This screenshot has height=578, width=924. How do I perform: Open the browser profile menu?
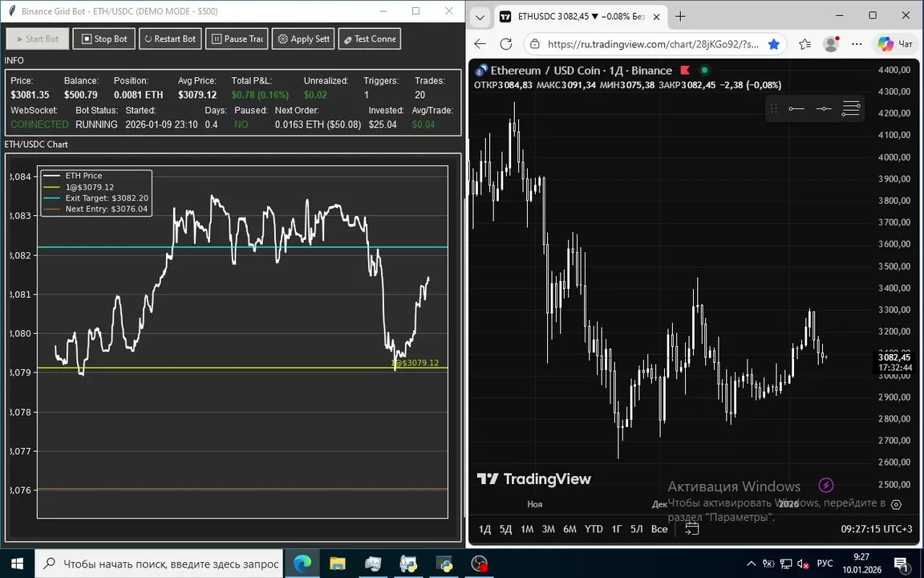(x=831, y=44)
